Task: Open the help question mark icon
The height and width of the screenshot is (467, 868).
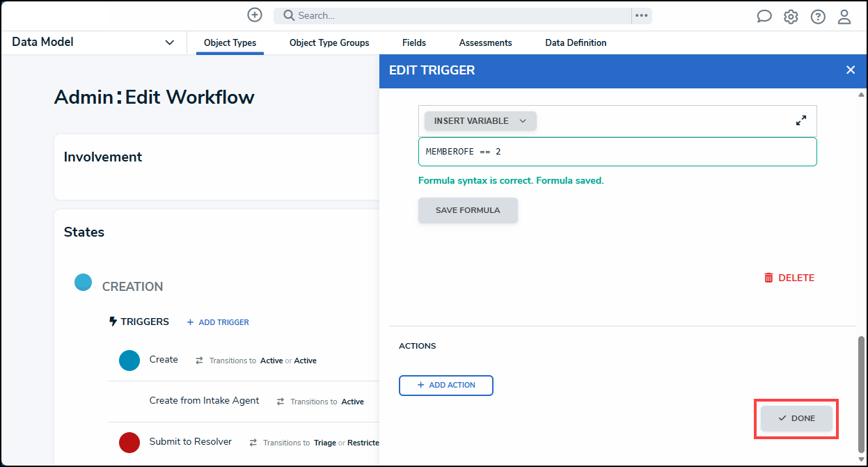Action: pos(818,16)
